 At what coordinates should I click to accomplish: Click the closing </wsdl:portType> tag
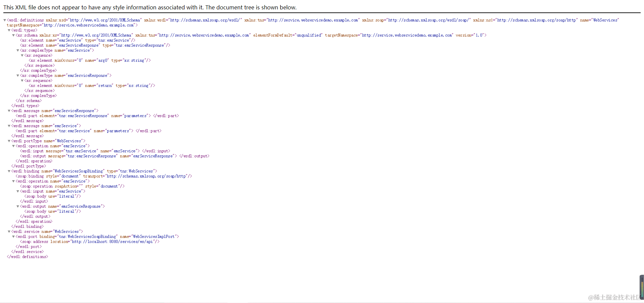tap(29, 166)
